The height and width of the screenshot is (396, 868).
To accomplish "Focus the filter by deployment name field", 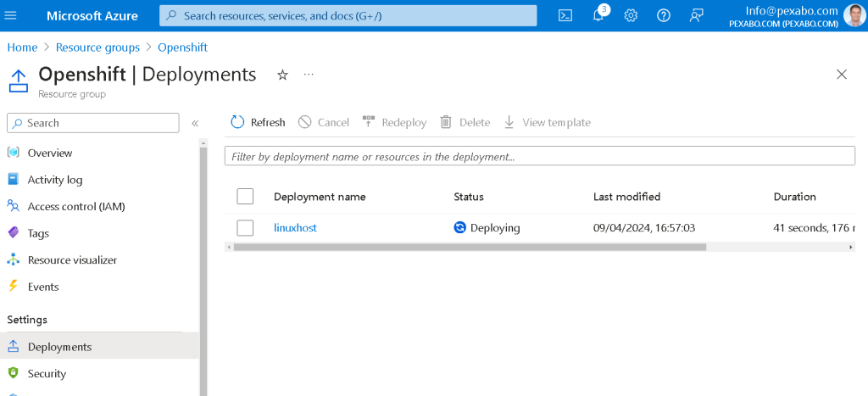I will pyautogui.click(x=540, y=157).
